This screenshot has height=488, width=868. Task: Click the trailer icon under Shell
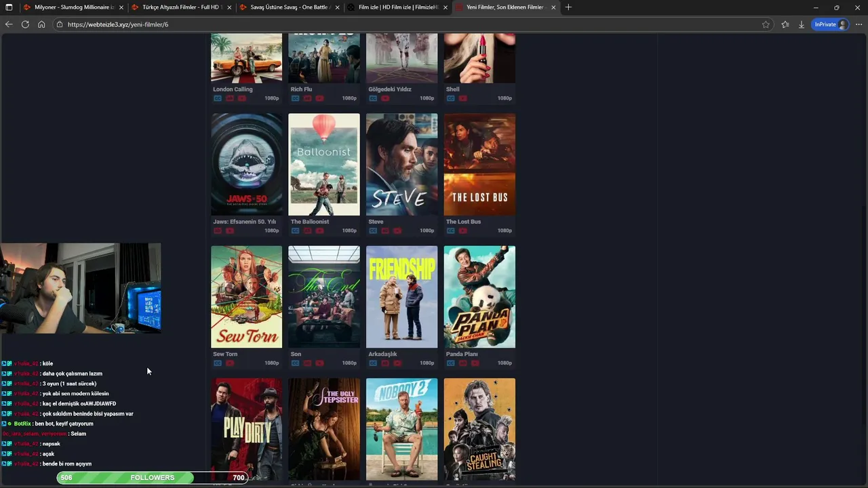462,98
